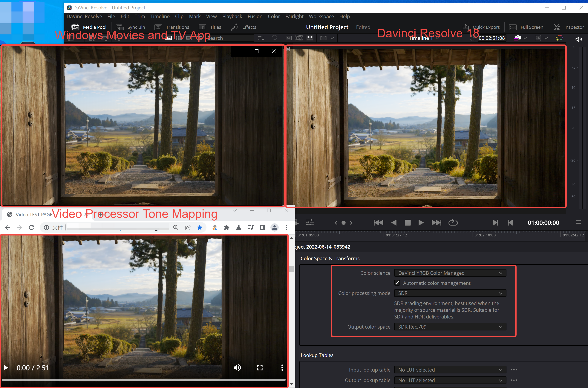Jump to last frame in Resolve transport

[436, 222]
